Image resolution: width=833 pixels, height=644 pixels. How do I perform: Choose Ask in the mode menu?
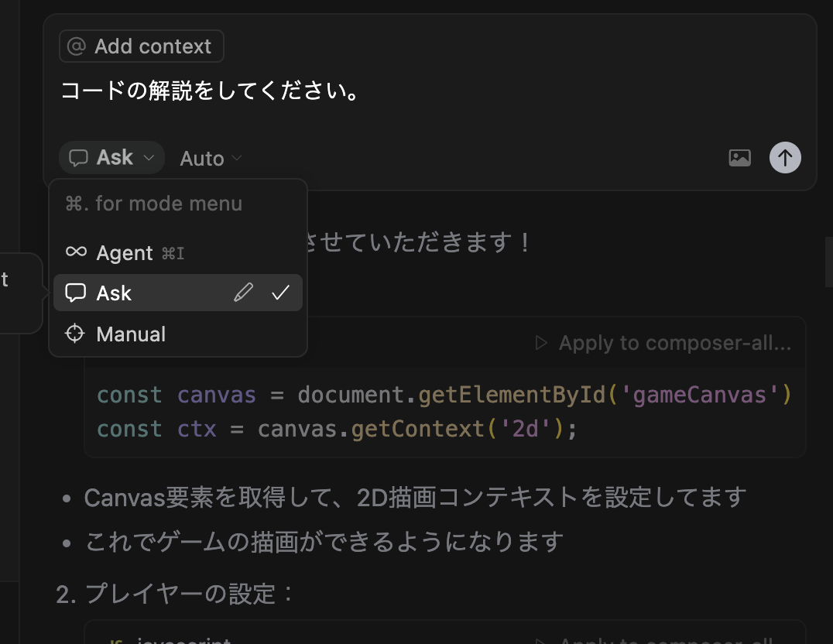click(x=115, y=293)
